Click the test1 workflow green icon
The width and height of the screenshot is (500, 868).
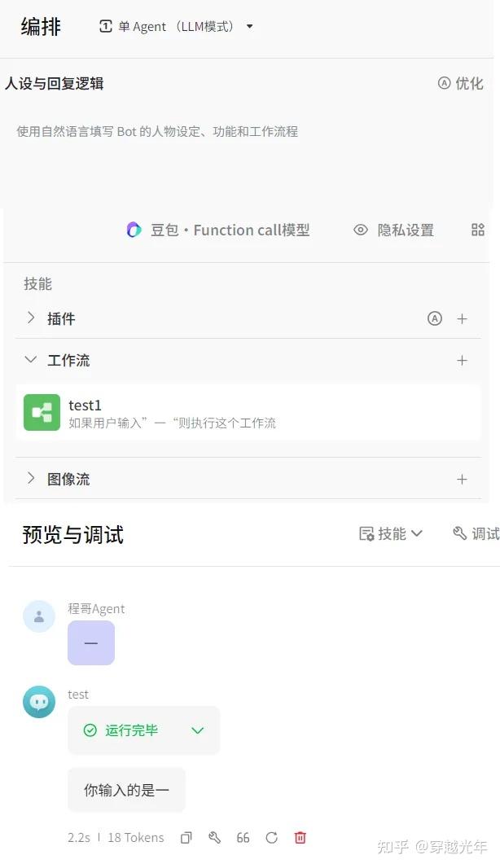click(42, 412)
